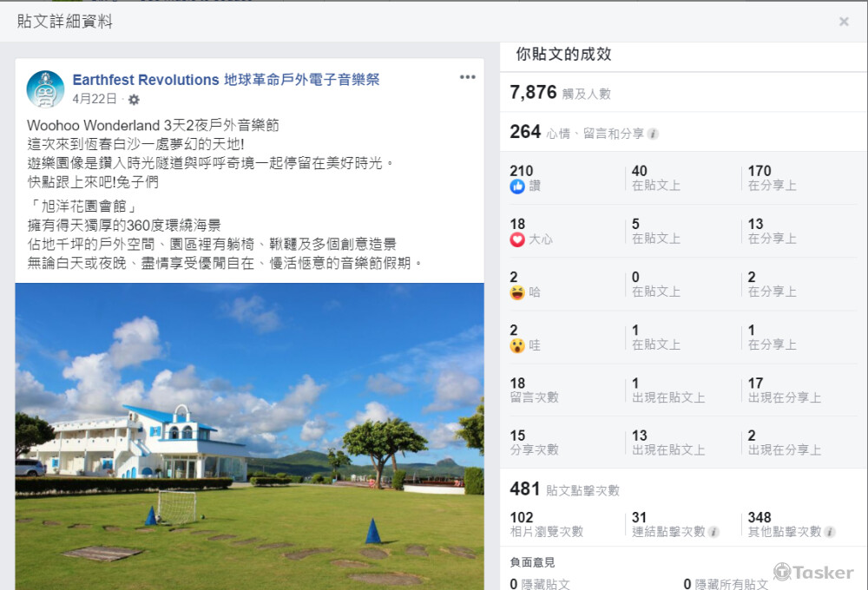The image size is (868, 590).
Task: Click the 481 貼文點擊次數 total
Action: (564, 489)
